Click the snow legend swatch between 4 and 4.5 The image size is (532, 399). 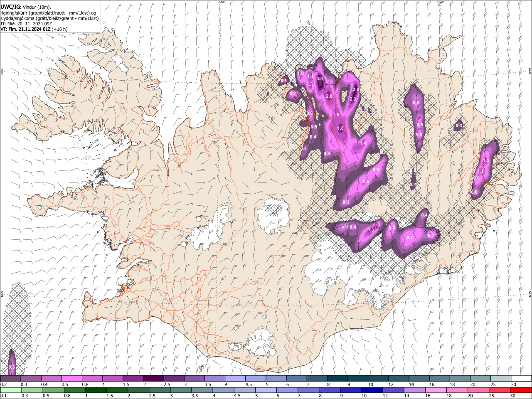pos(235,379)
